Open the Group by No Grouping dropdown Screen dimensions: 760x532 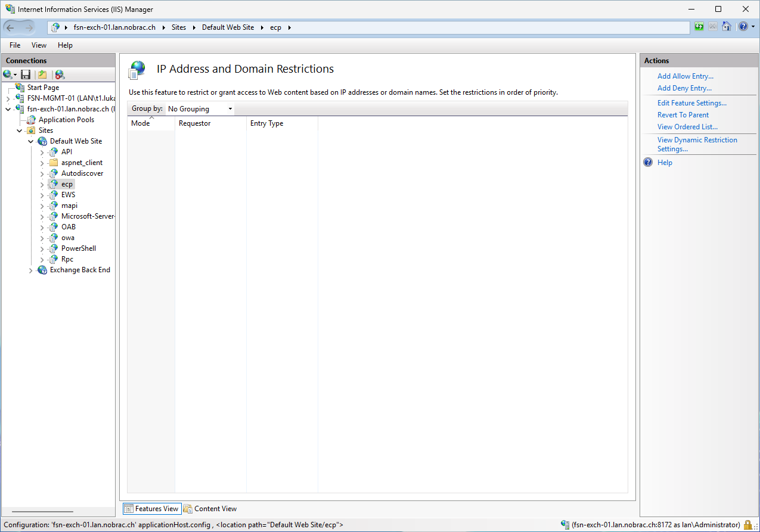tap(200, 109)
